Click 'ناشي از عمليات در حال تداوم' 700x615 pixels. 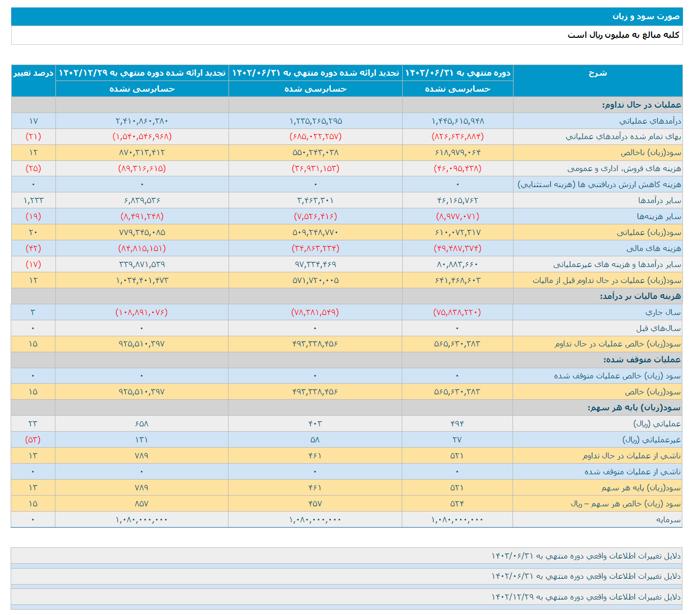click(x=632, y=456)
